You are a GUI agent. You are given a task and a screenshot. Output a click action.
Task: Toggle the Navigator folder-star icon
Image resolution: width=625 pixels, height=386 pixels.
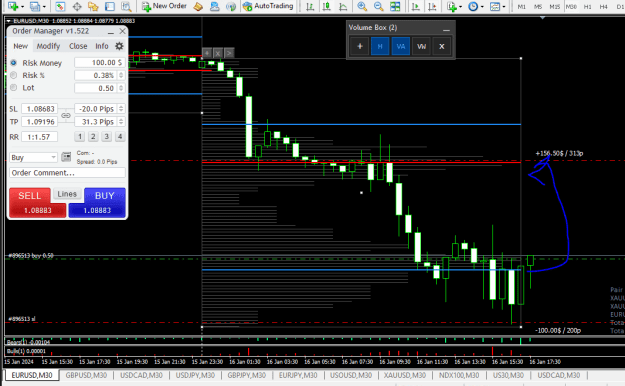(93, 6)
